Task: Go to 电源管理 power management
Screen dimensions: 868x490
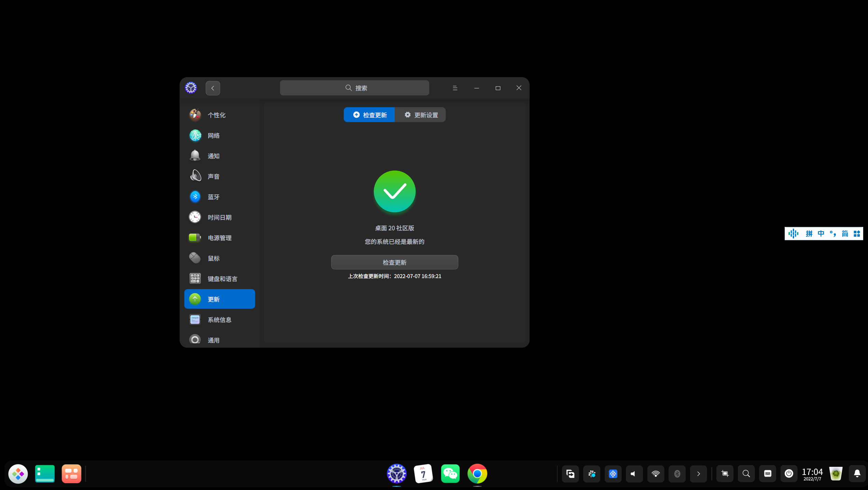Action: pyautogui.click(x=219, y=238)
